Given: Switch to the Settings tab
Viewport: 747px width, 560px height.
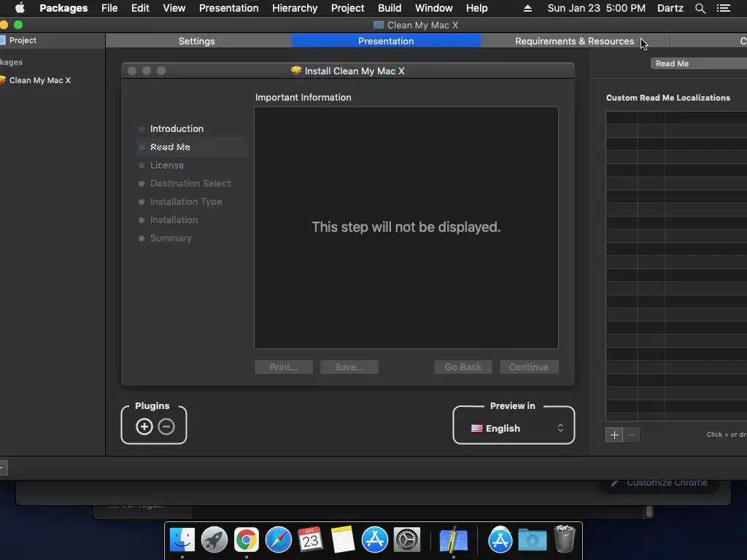Looking at the screenshot, I should pos(197,41).
